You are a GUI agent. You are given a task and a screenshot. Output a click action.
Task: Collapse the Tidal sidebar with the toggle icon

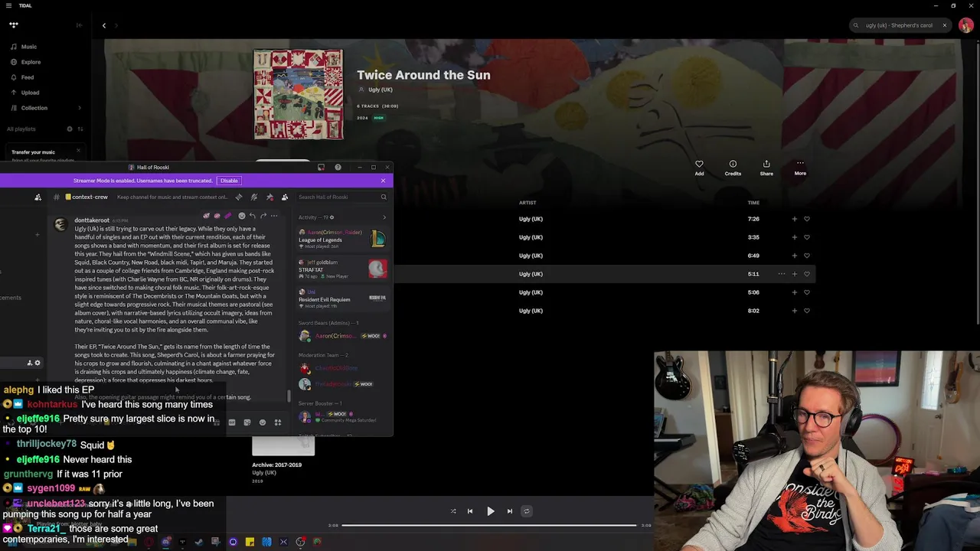79,25
